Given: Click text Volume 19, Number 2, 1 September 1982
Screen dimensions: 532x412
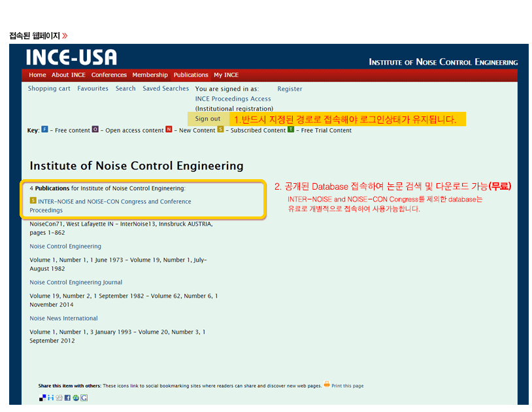Looking at the screenshot, I should [87, 296].
